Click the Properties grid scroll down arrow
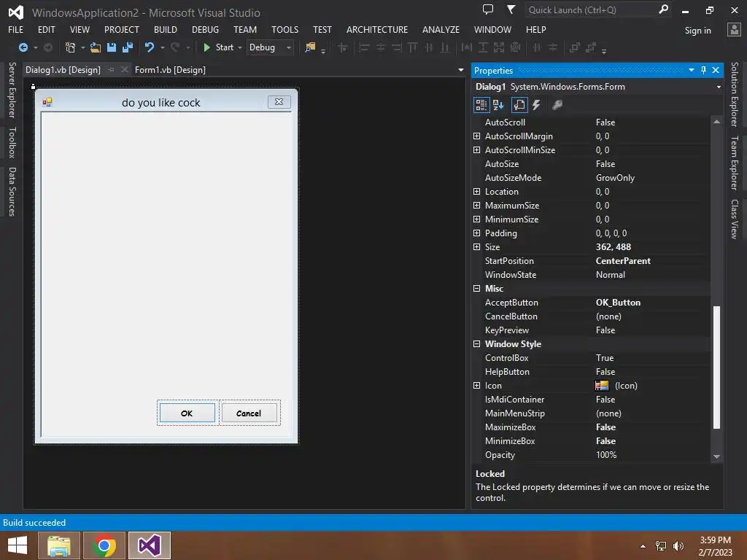This screenshot has width=747, height=560. [x=716, y=456]
